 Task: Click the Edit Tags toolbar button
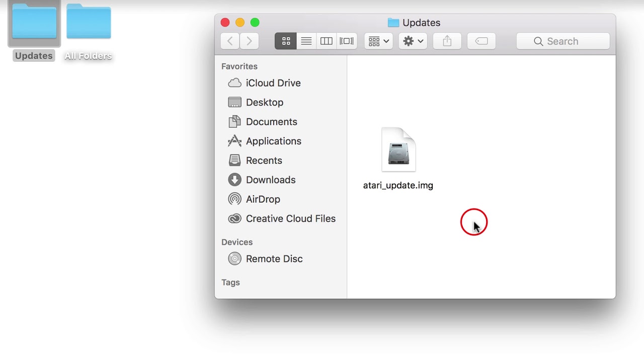481,41
